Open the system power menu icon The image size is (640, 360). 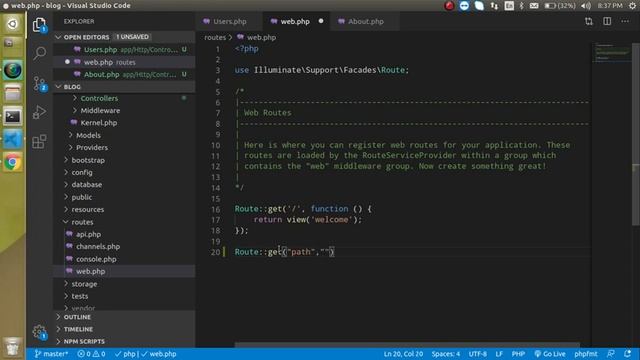[632, 6]
